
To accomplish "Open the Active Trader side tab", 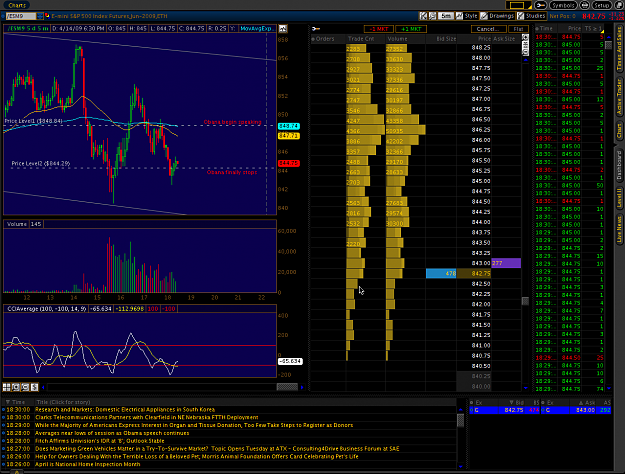I will pyautogui.click(x=619, y=97).
